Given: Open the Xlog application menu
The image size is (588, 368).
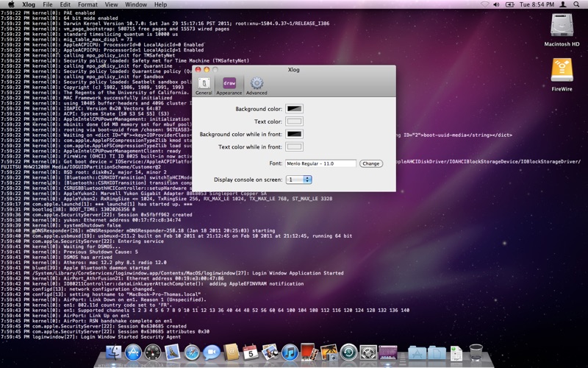Looking at the screenshot, I should pos(29,4).
